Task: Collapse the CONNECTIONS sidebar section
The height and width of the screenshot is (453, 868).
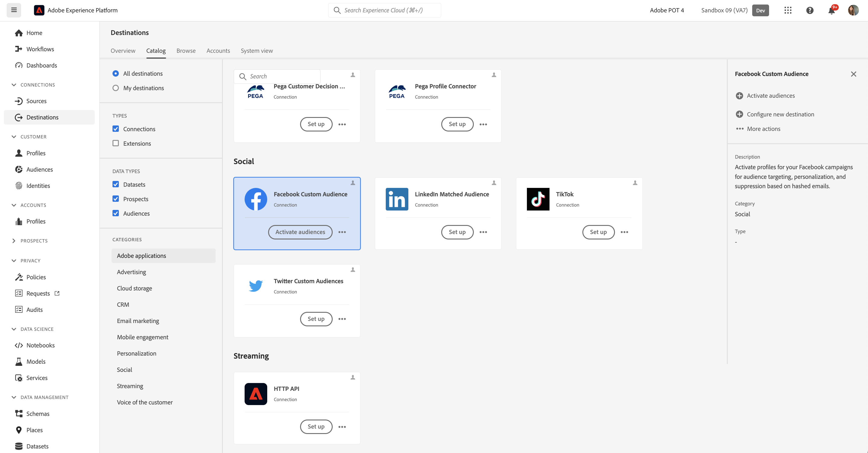Action: pos(14,85)
